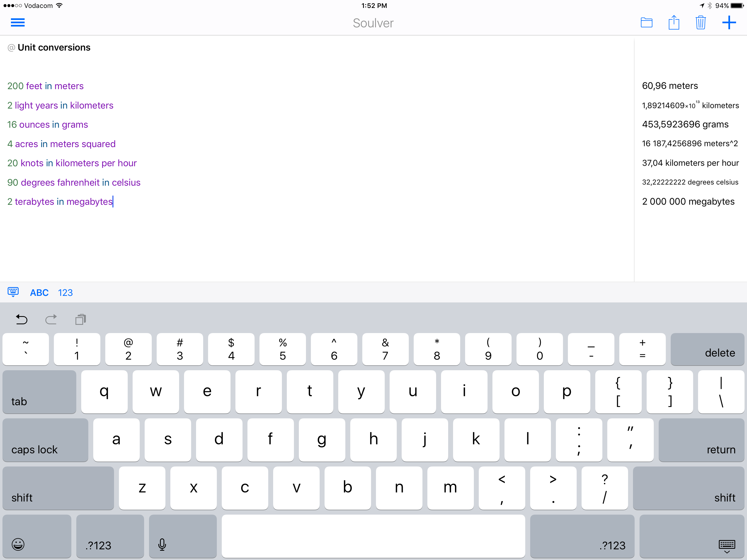Viewport: 747px width, 560px height.
Task: Tap the result '32,22222222 degrees celsius'
Action: tap(690, 182)
